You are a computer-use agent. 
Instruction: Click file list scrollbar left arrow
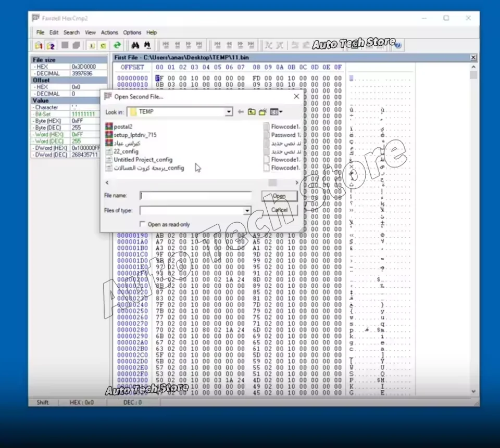(x=107, y=183)
